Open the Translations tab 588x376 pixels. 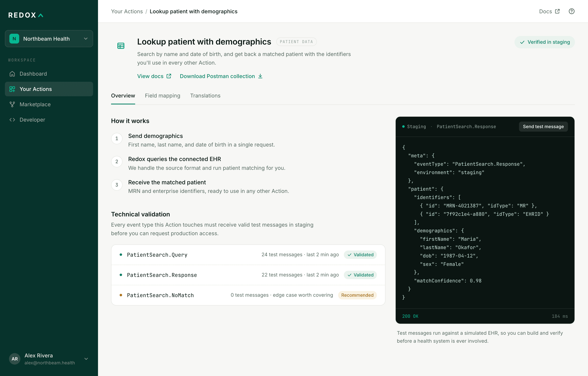(x=205, y=96)
